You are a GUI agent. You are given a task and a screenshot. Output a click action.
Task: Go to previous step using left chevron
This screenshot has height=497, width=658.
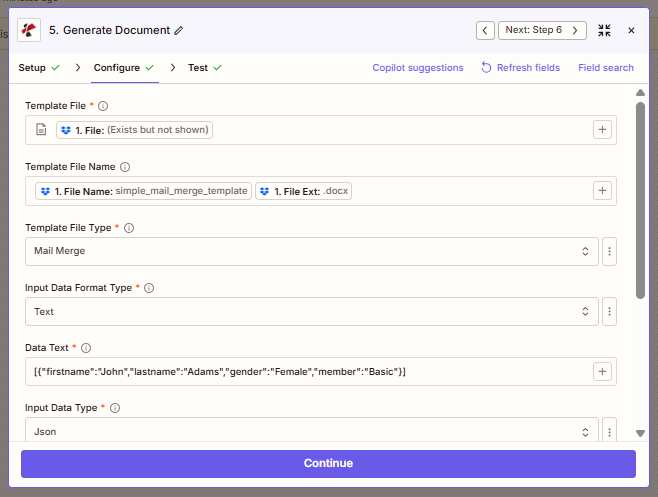click(485, 30)
